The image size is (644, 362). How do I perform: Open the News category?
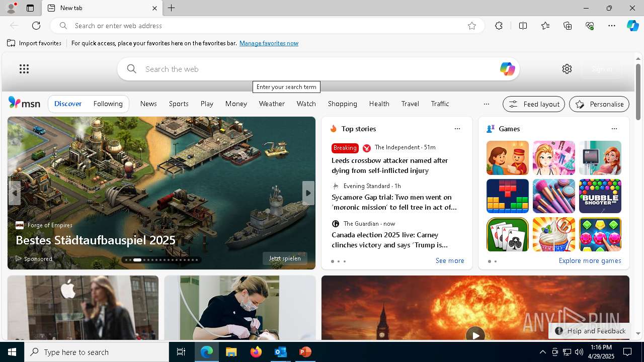click(x=148, y=104)
